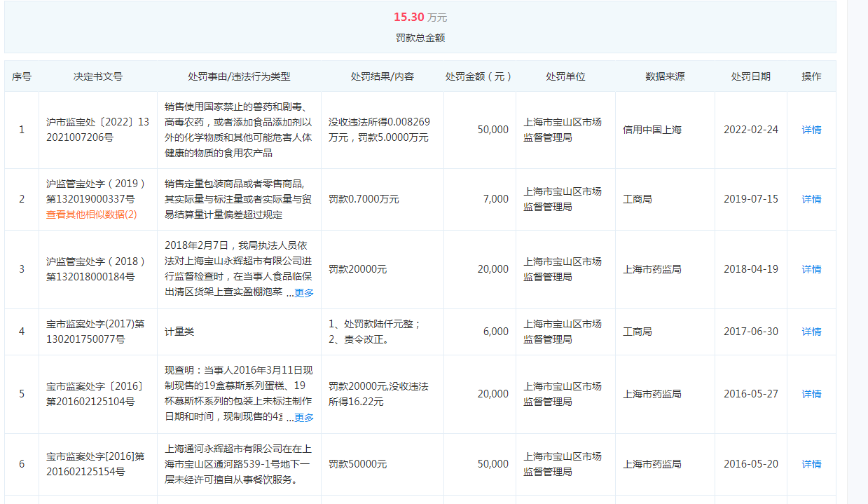Click the 处罚结果/内容 column header
Image resolution: width=868 pixels, height=504 pixels.
pos(383,76)
